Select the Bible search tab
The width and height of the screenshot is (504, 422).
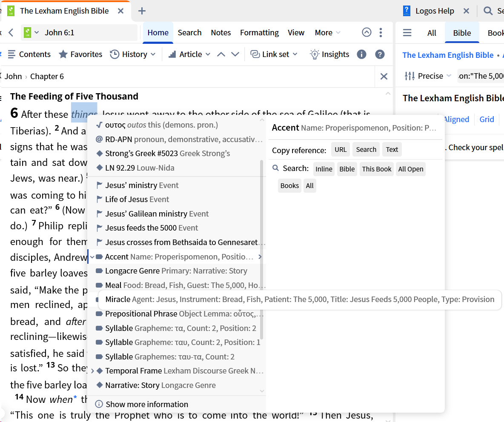tap(462, 33)
